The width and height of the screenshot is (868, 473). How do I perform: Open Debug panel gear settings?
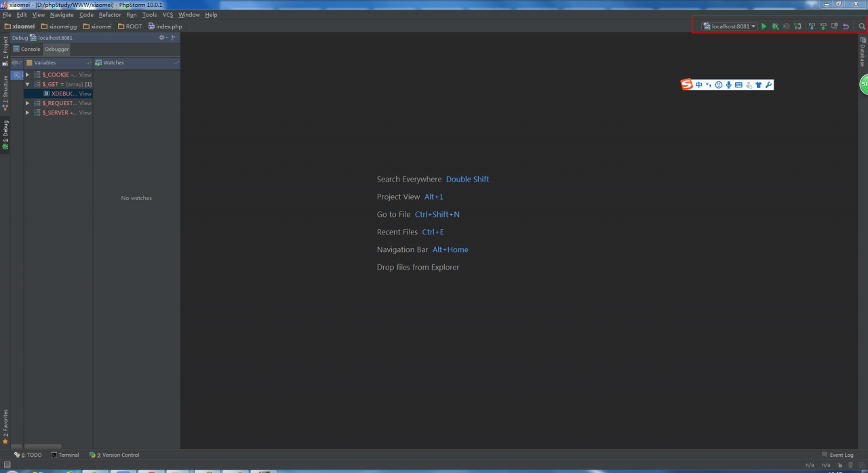(163, 38)
